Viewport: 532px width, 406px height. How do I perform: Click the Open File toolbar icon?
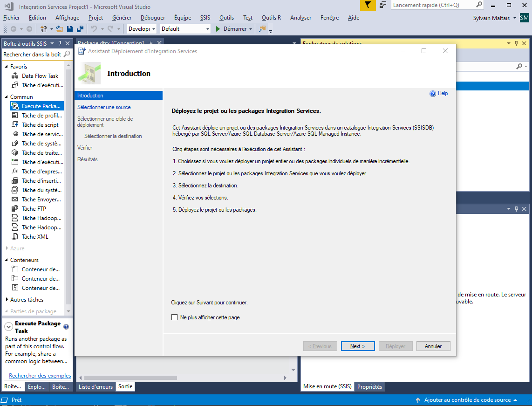click(59, 29)
